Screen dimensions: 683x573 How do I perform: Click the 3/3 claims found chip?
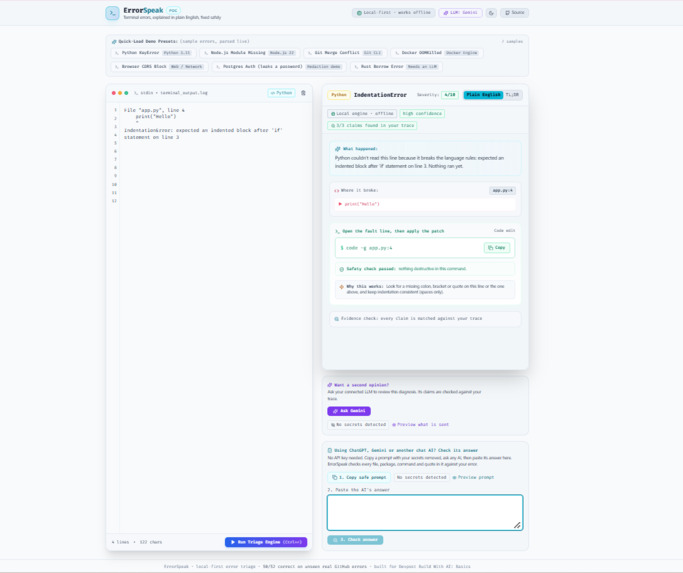(x=372, y=125)
